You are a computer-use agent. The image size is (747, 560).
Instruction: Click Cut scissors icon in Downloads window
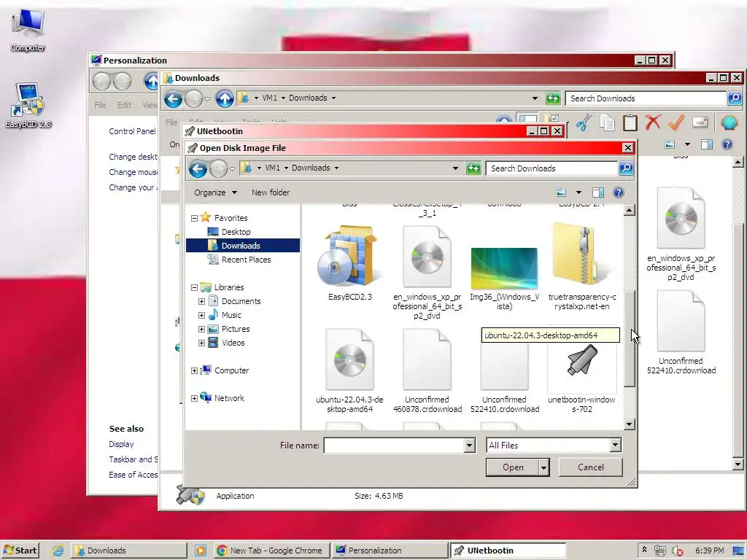click(583, 122)
